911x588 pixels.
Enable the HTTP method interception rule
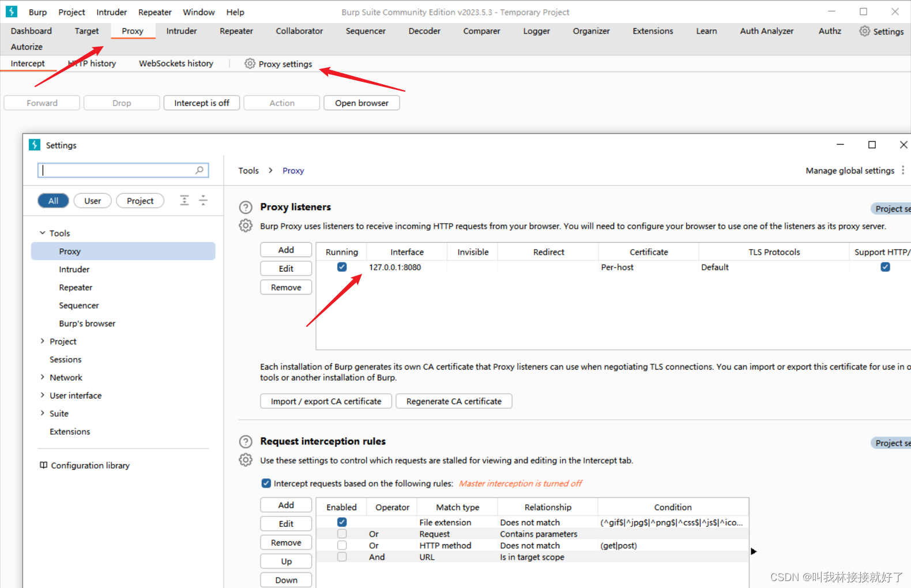tap(342, 545)
